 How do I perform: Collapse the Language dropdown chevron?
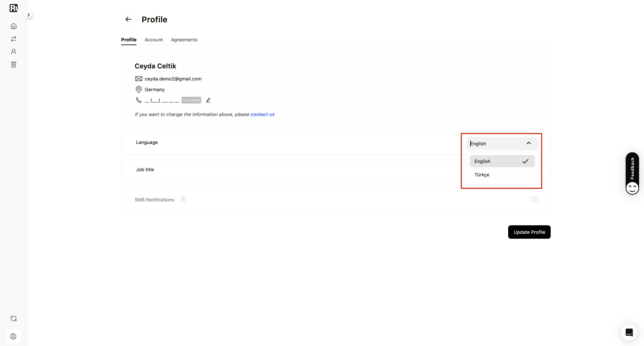pyautogui.click(x=529, y=143)
